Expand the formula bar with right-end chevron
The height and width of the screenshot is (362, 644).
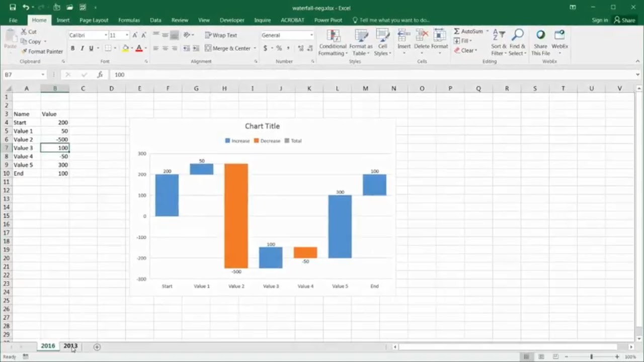(x=638, y=74)
